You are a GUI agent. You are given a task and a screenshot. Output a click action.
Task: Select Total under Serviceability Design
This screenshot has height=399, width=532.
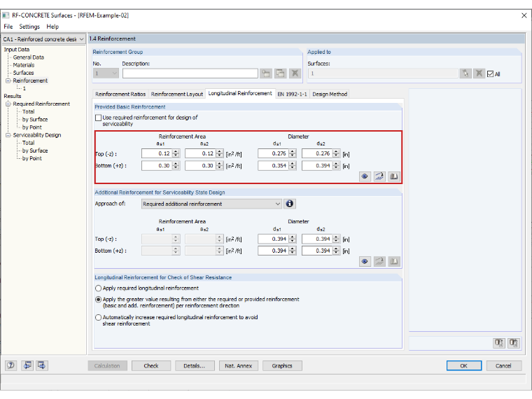29,143
